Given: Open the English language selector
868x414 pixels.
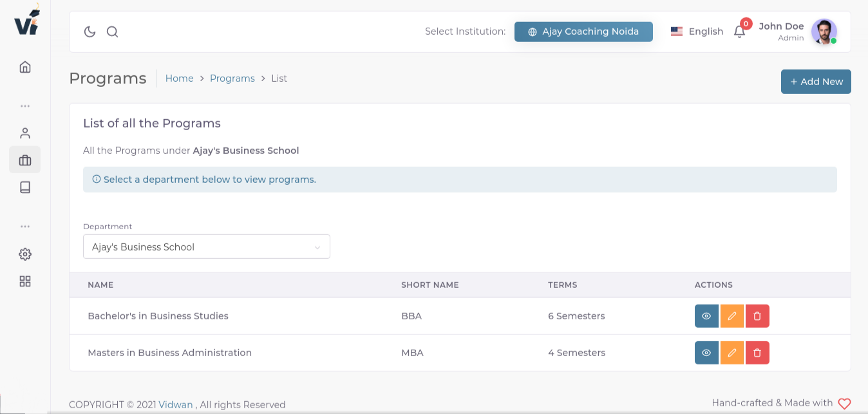Looking at the screenshot, I should point(697,32).
